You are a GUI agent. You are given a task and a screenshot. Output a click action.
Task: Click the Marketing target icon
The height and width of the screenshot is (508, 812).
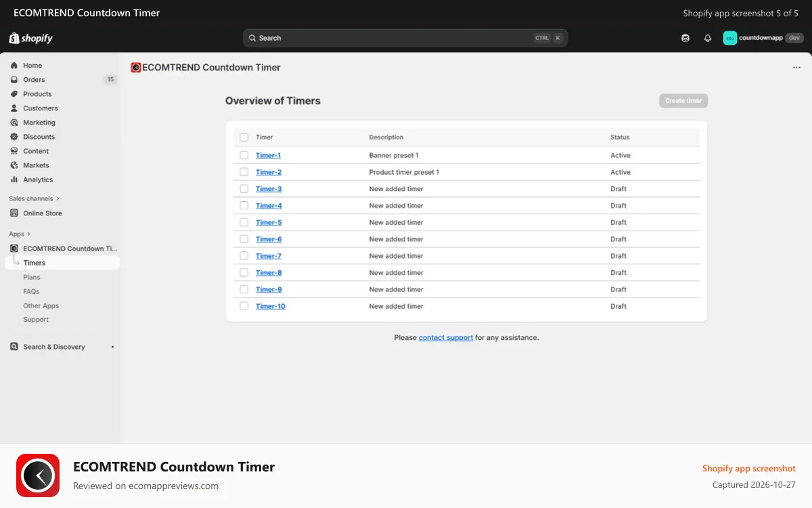[14, 123]
